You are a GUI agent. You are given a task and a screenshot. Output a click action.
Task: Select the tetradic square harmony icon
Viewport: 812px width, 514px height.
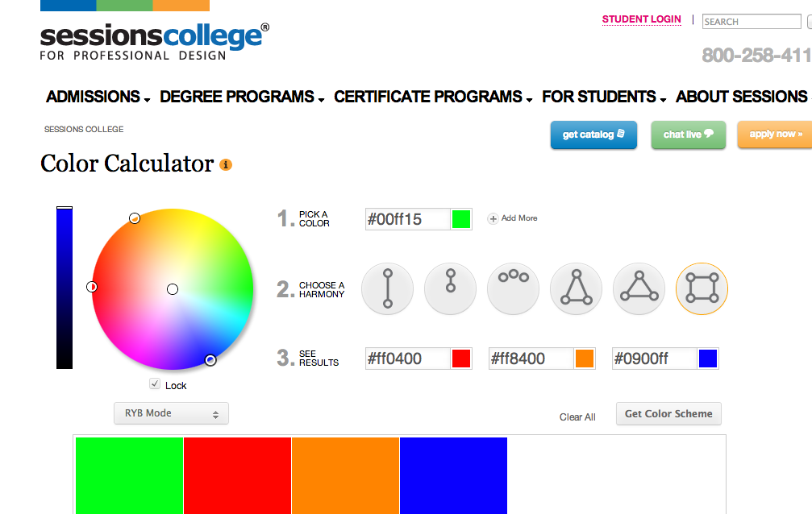click(702, 288)
